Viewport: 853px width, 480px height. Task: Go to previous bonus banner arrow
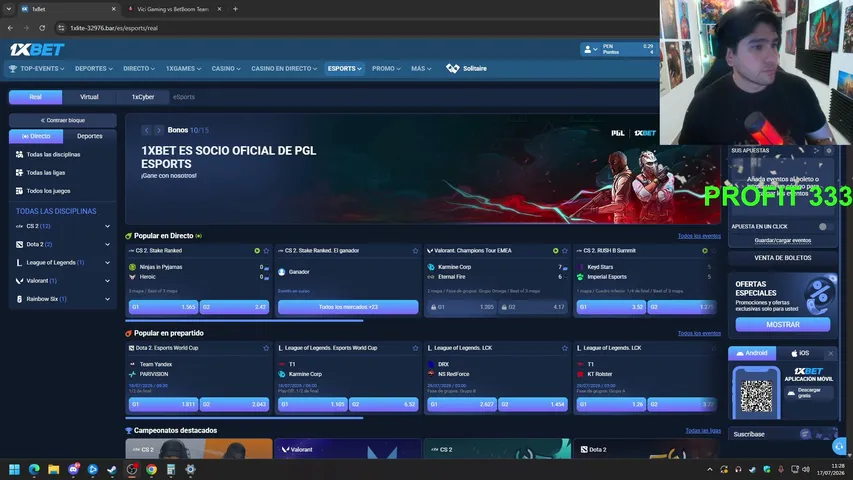(x=146, y=130)
